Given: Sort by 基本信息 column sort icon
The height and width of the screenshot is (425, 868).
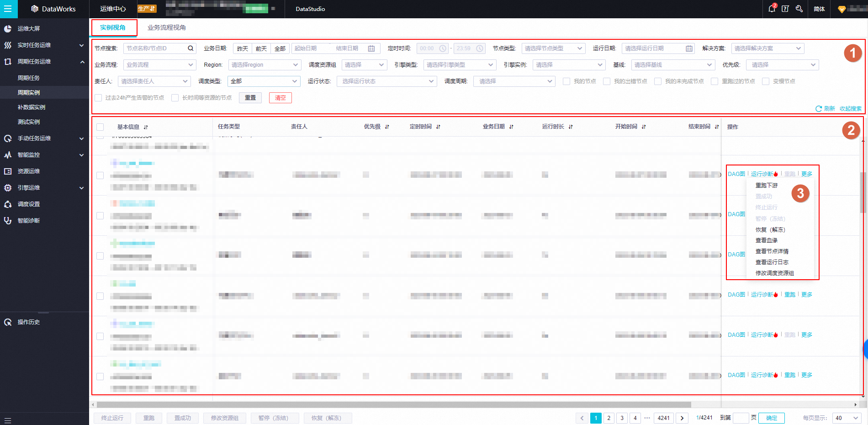Looking at the screenshot, I should [x=146, y=127].
